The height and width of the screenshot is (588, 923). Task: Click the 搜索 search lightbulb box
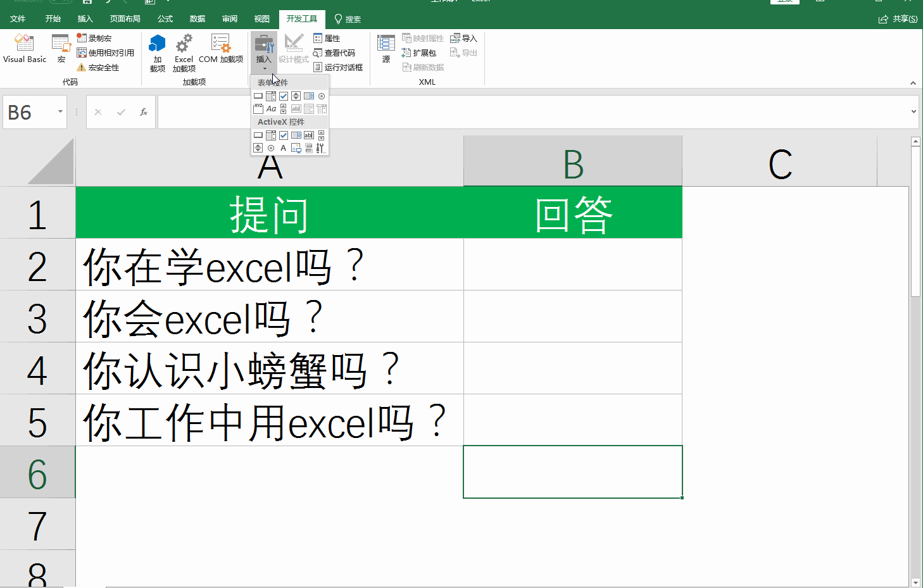[348, 19]
